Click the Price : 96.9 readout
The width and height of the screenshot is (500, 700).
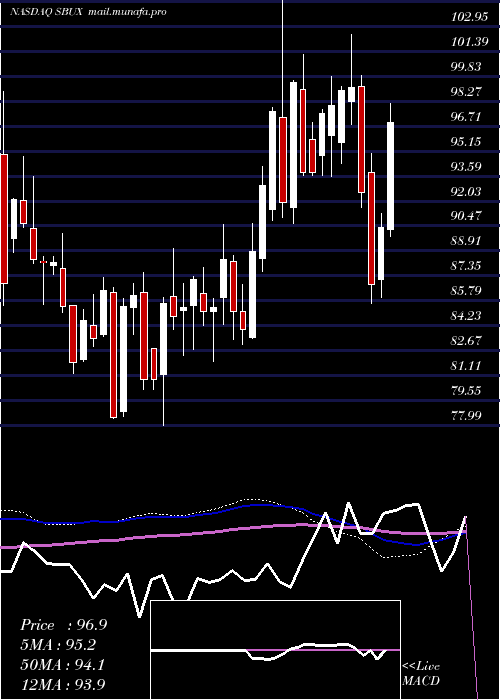point(63,625)
